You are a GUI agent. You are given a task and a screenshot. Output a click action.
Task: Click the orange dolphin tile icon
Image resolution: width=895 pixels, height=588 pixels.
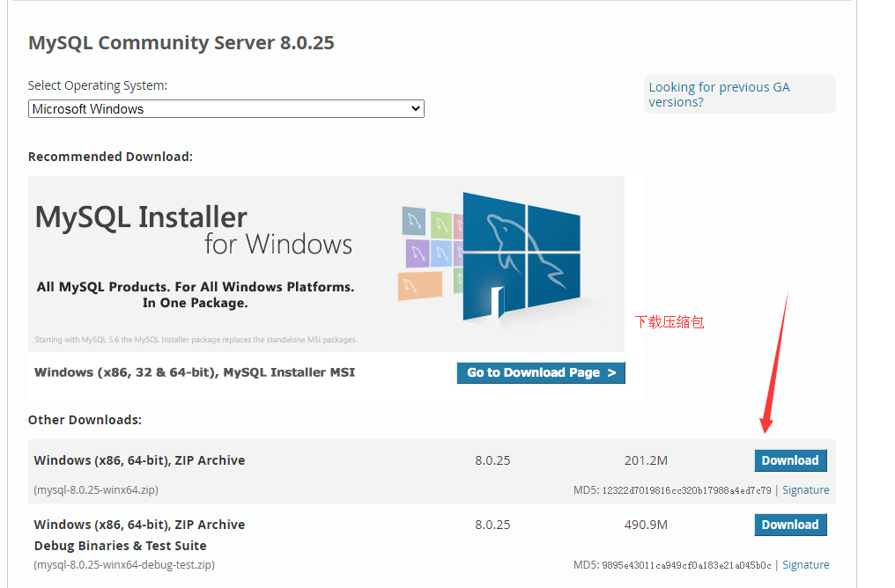tap(420, 286)
